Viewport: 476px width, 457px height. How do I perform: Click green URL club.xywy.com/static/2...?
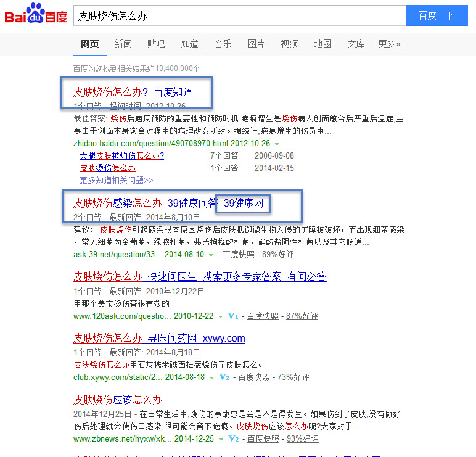click(x=118, y=377)
